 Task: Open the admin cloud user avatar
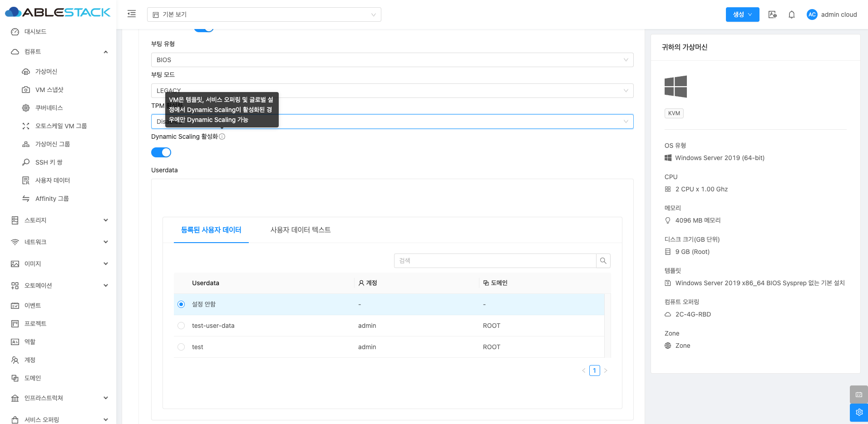point(812,15)
